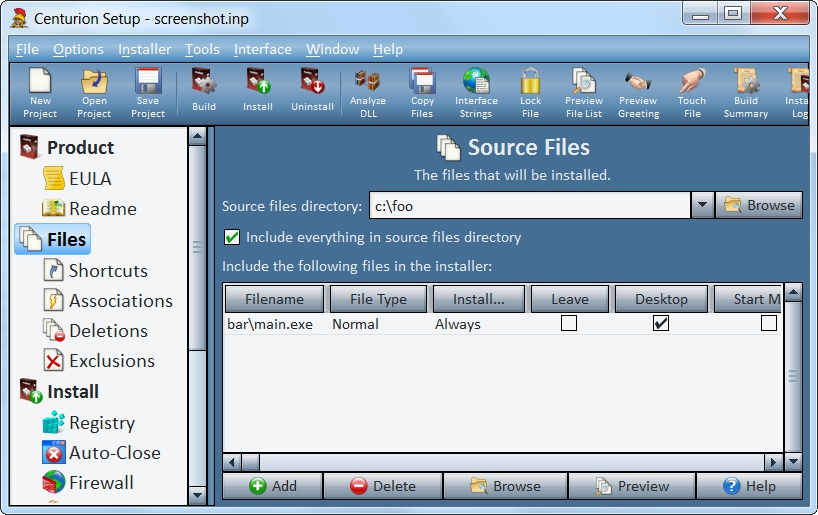Screen dimensions: 818x515
Task: Click file list vertical scroll down arrow
Action: [x=793, y=462]
